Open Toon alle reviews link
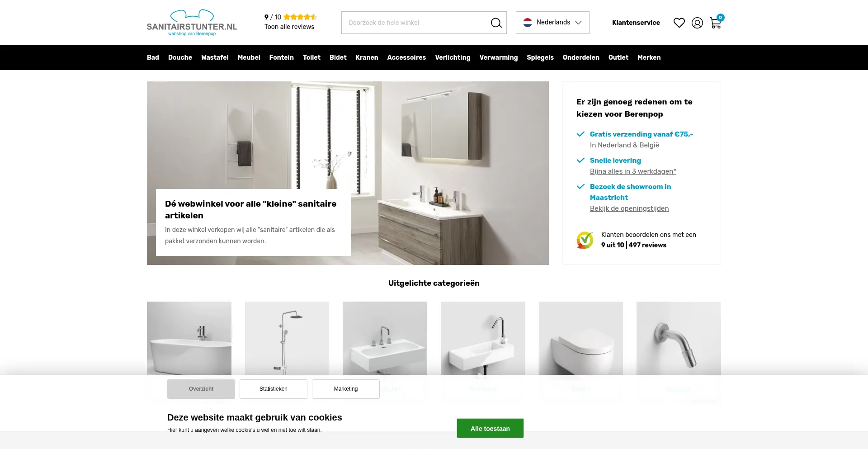868x449 pixels. 289,27
